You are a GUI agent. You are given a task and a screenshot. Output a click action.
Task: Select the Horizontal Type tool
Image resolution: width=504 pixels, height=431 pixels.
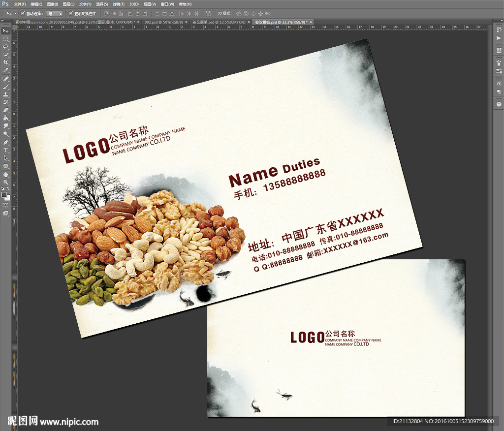point(6,150)
